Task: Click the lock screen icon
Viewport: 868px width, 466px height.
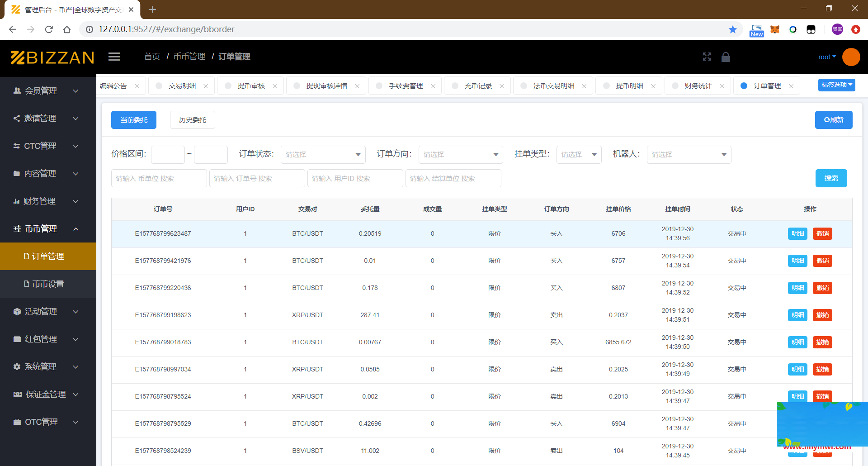Action: coord(726,57)
